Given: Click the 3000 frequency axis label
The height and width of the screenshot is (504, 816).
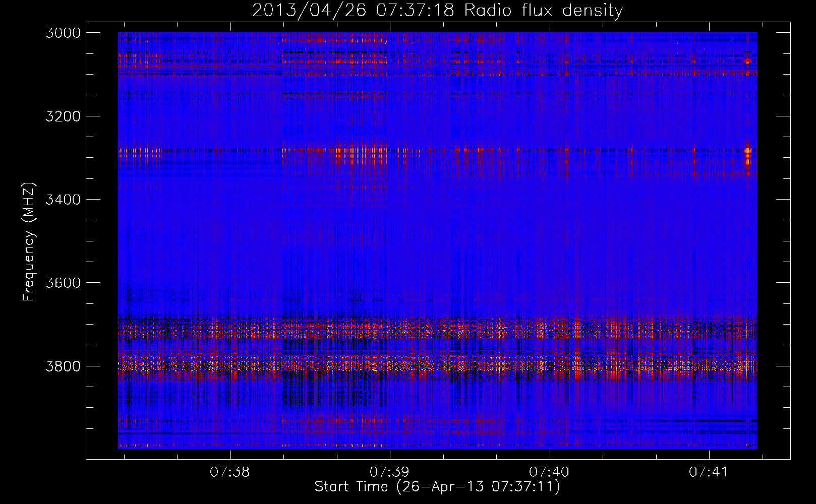Looking at the screenshot, I should click(x=63, y=33).
